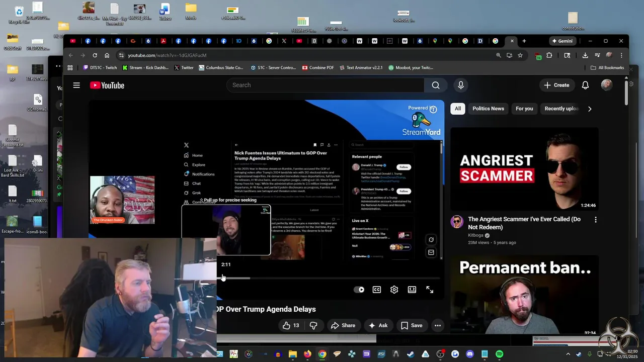The width and height of the screenshot is (644, 362).
Task: Open a new Chrome tab
Action: pyautogui.click(x=524, y=41)
